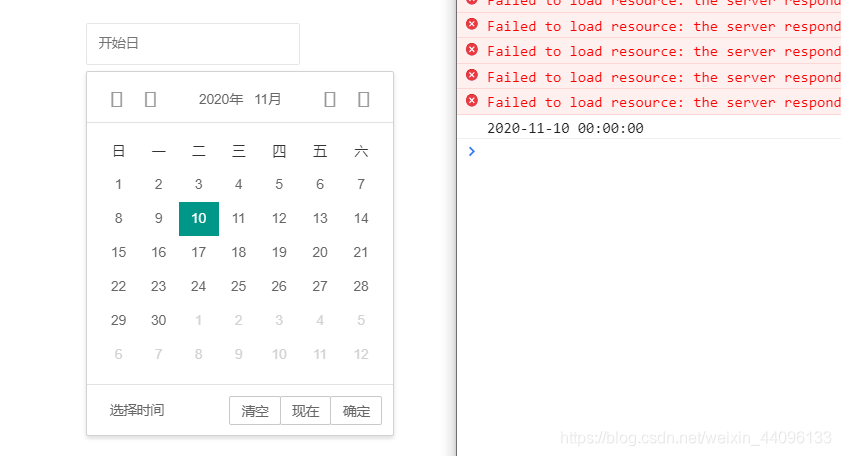The image size is (841, 456).
Task: Select date 26 in the calendar
Action: pyautogui.click(x=279, y=286)
